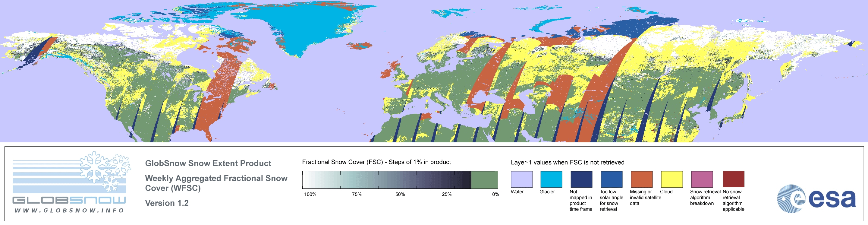Click the 100% scale label
Image resolution: width=868 pixels, height=225 pixels.
[x=310, y=194]
